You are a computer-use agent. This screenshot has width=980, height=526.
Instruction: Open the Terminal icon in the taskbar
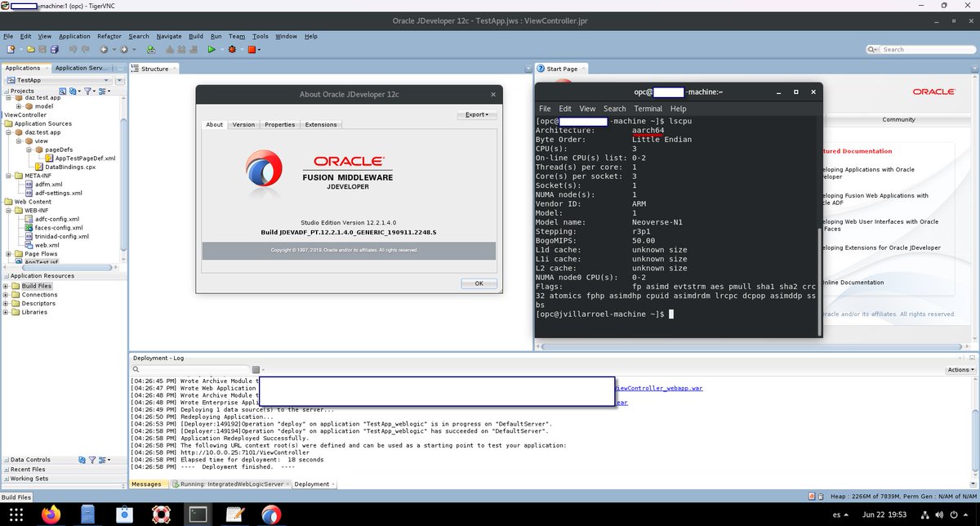click(x=197, y=514)
